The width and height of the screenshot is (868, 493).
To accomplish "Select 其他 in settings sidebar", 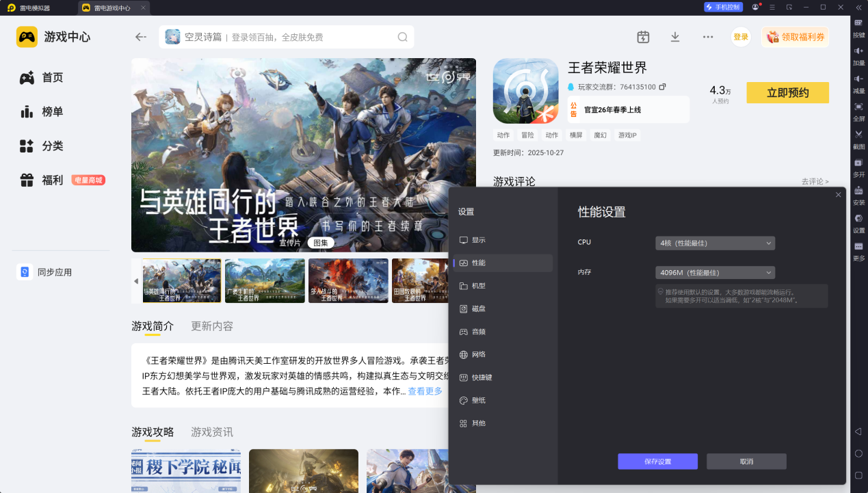I will [503, 423].
